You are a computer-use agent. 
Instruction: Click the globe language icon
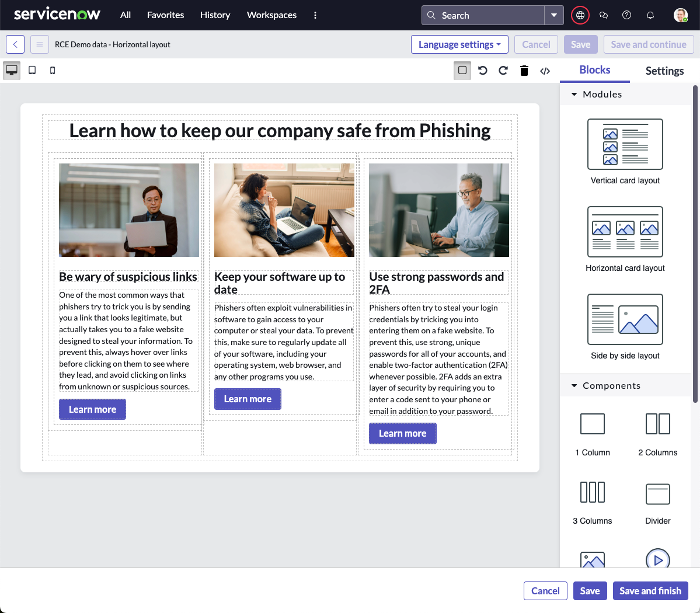(580, 15)
